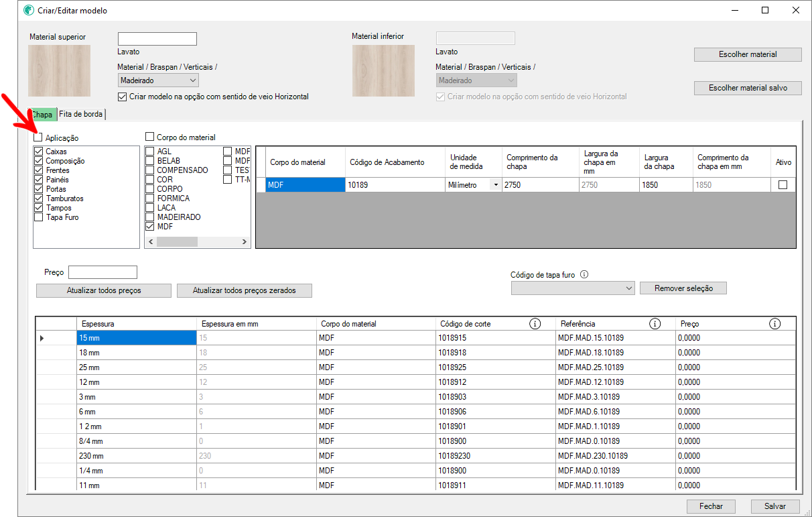Uncheck Criar modelo sentido de veio Horizontal
812x517 pixels.
point(122,97)
